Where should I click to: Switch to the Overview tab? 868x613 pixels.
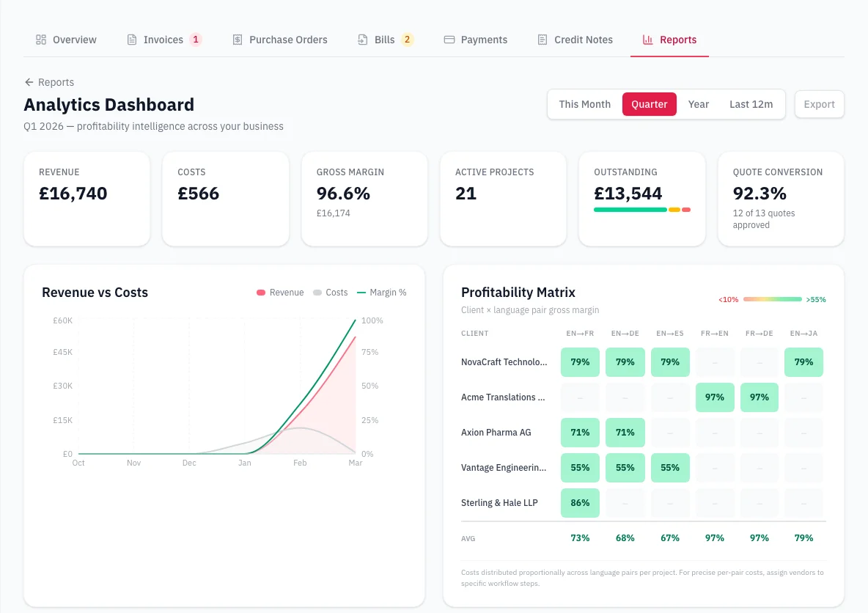coord(66,40)
